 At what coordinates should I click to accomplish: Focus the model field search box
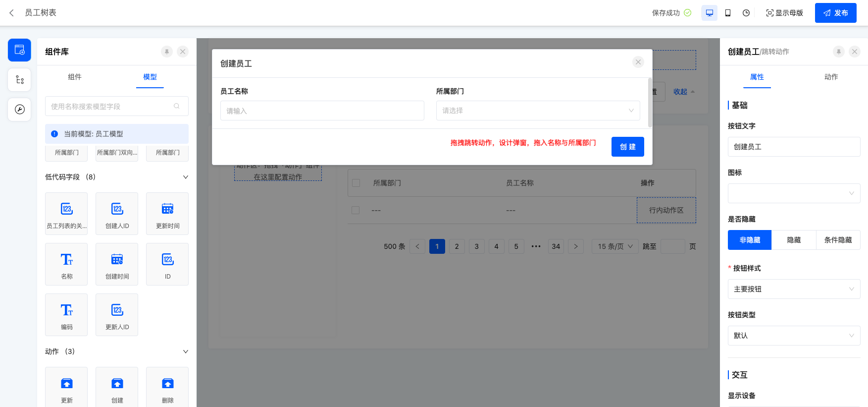click(x=117, y=106)
